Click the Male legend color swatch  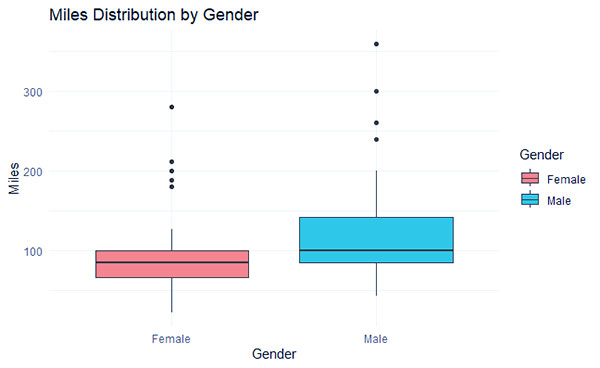pyautogui.click(x=530, y=200)
